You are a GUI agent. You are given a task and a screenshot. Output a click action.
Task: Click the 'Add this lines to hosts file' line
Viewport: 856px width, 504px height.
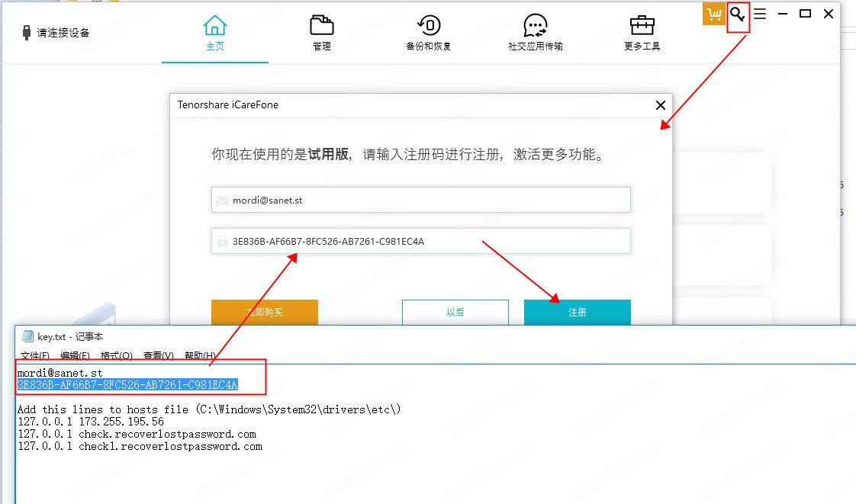[209, 409]
